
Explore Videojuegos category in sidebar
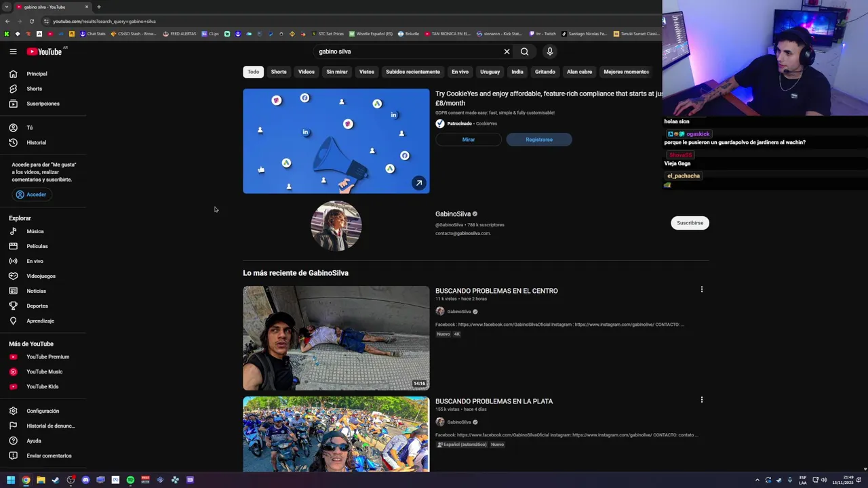pos(43,276)
